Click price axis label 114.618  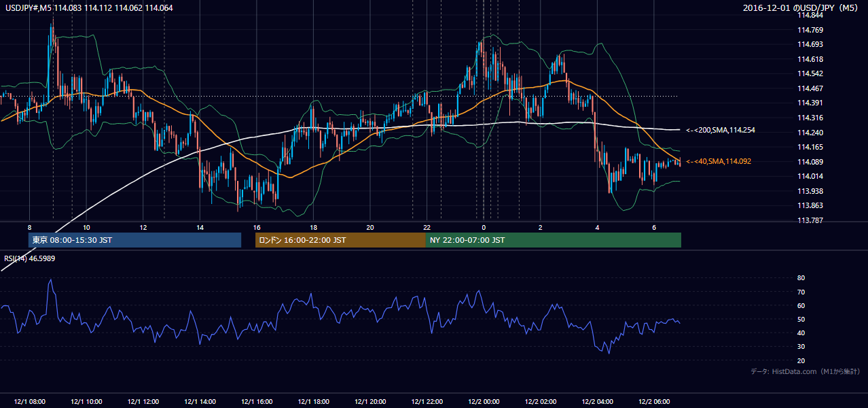[x=810, y=59]
